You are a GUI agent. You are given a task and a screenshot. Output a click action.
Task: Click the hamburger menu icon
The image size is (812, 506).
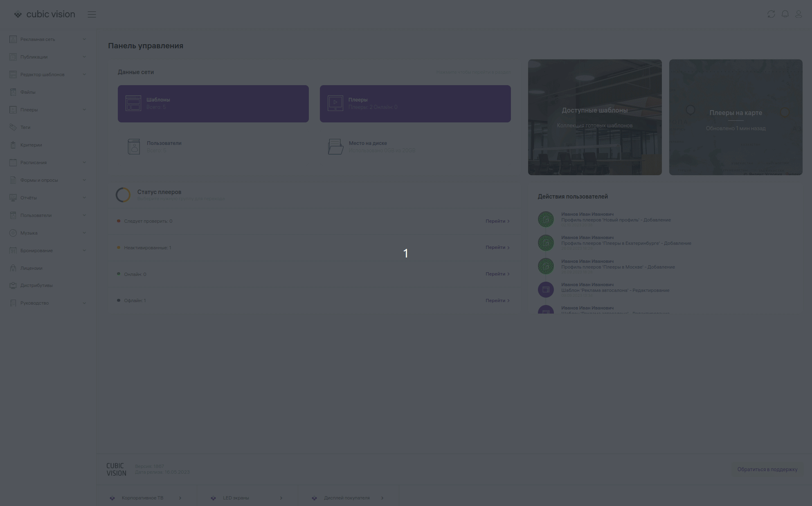coord(92,14)
